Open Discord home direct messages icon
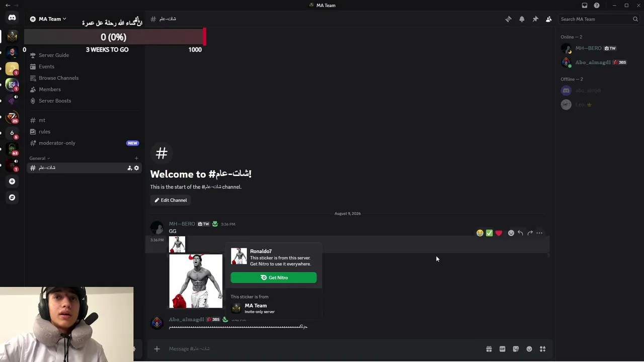644x362 pixels. pyautogui.click(x=12, y=18)
